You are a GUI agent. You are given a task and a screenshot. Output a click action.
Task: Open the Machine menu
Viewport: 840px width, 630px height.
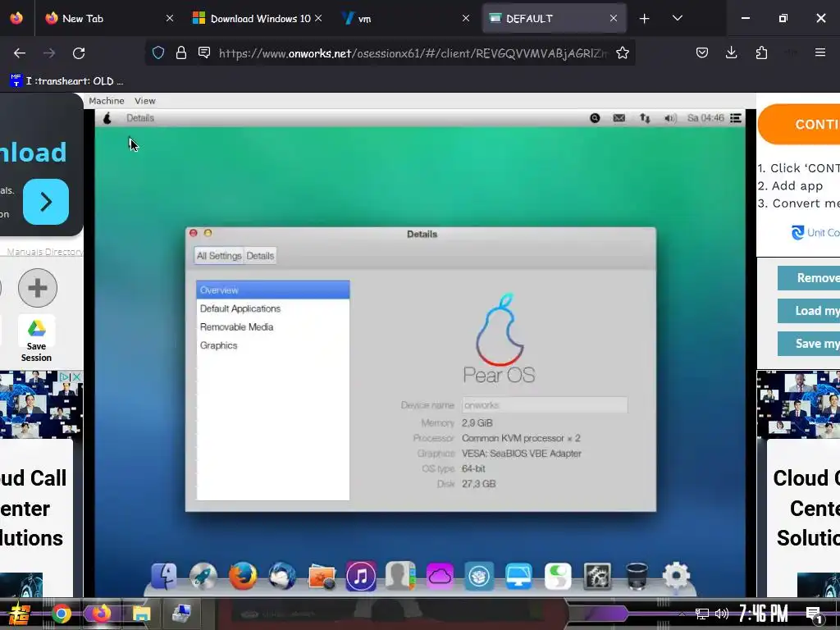click(x=106, y=101)
